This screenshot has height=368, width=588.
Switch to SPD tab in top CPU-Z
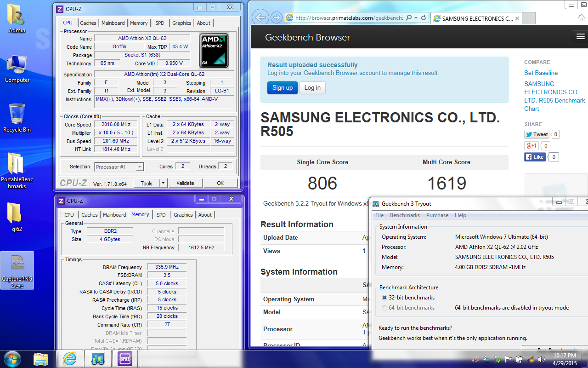click(159, 23)
